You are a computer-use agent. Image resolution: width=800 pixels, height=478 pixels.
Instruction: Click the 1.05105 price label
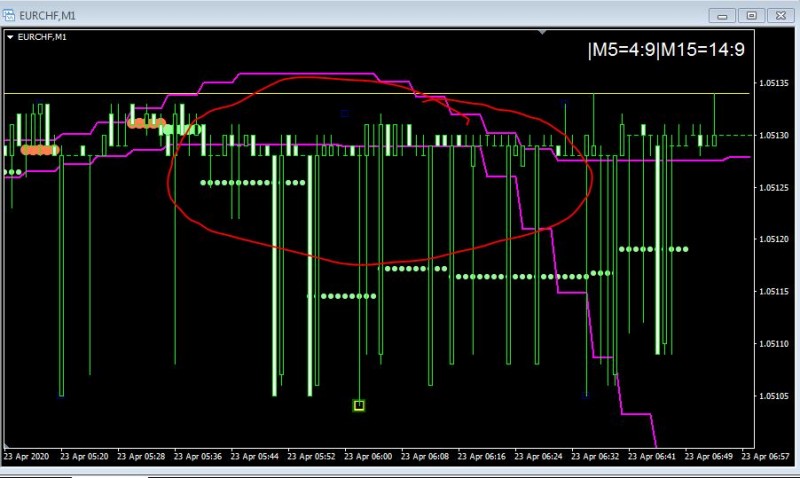click(773, 396)
